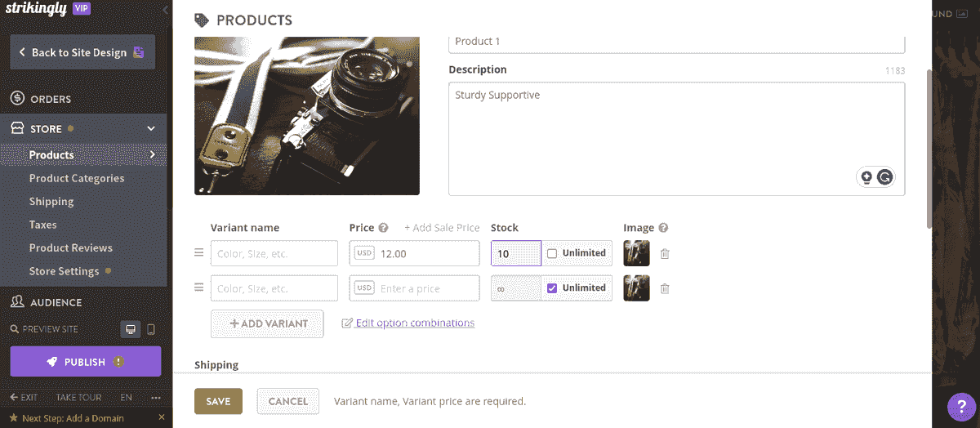Delete the first variant with trash icon
The height and width of the screenshot is (428, 980).
[x=665, y=254]
